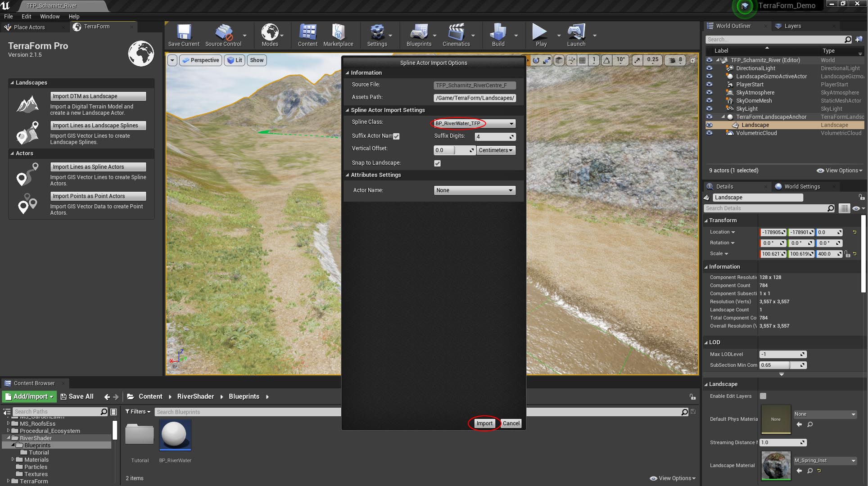Click the Vertical Offset value slider
868x486 pixels.
455,150
